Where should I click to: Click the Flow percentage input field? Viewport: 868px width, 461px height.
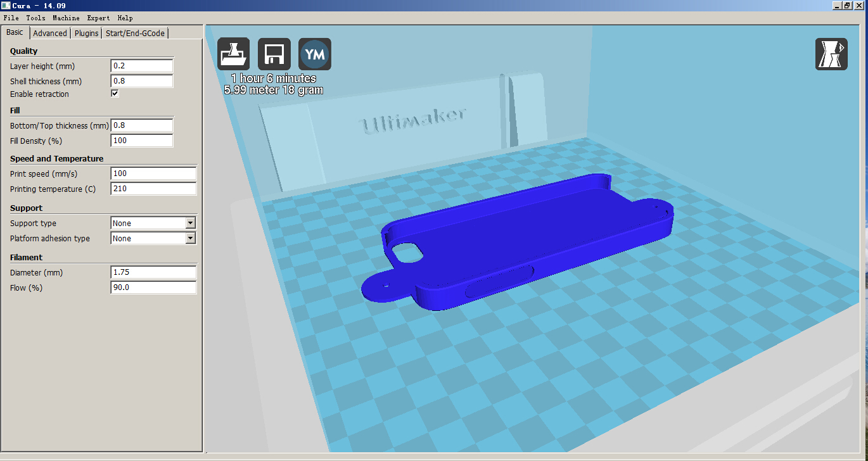click(153, 287)
